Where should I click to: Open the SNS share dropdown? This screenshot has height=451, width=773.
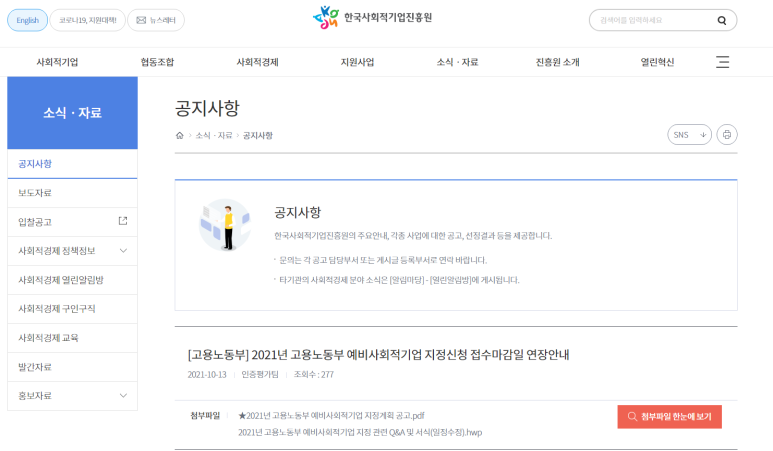(x=689, y=135)
